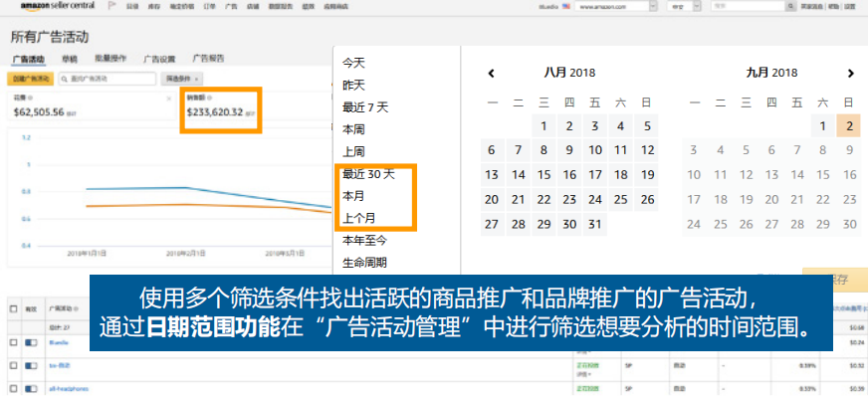Click the US flag marketplace icon
This screenshot has width=868, height=398.
pyautogui.click(x=565, y=6)
